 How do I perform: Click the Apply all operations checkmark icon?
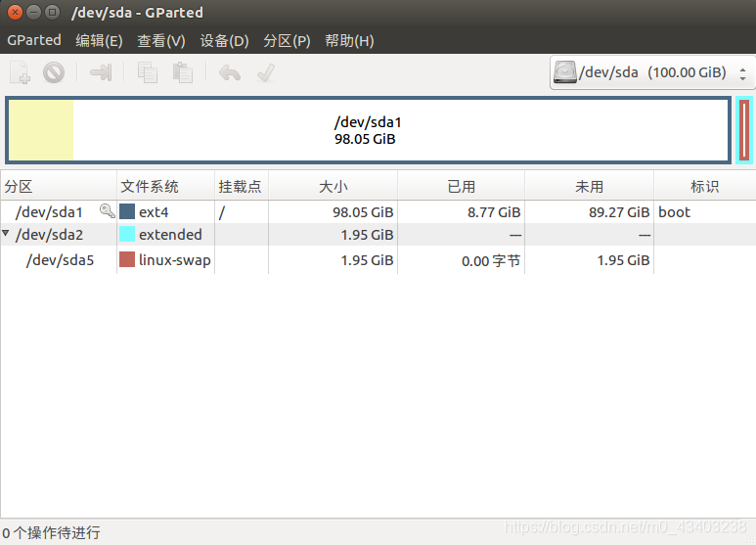tap(264, 72)
